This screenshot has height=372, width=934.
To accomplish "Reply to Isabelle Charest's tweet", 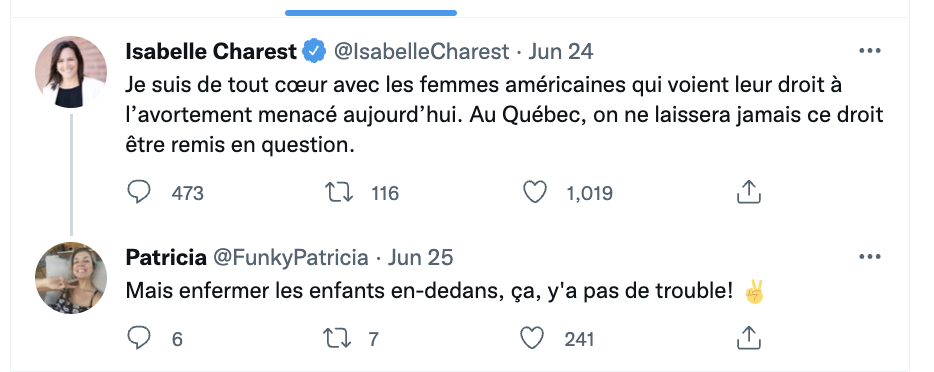I will coord(139,192).
